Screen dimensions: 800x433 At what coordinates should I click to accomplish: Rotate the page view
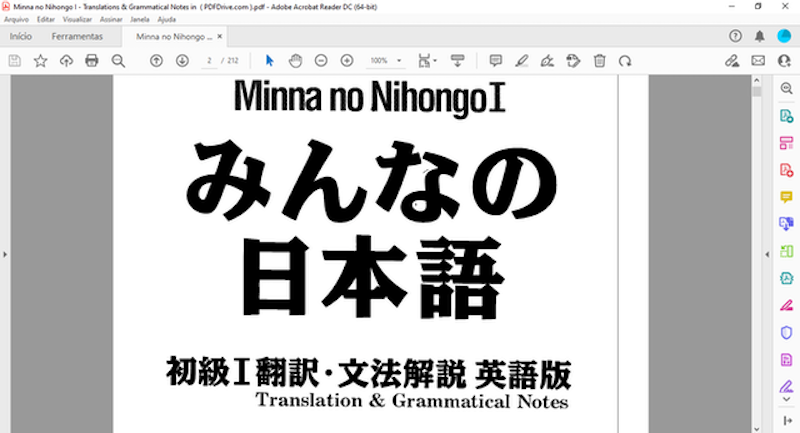click(625, 61)
